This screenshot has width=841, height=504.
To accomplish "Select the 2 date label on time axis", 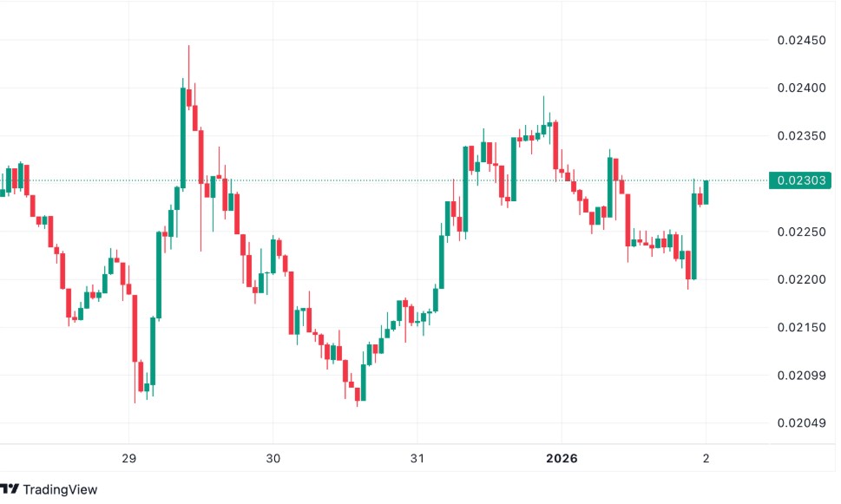I will (x=706, y=458).
